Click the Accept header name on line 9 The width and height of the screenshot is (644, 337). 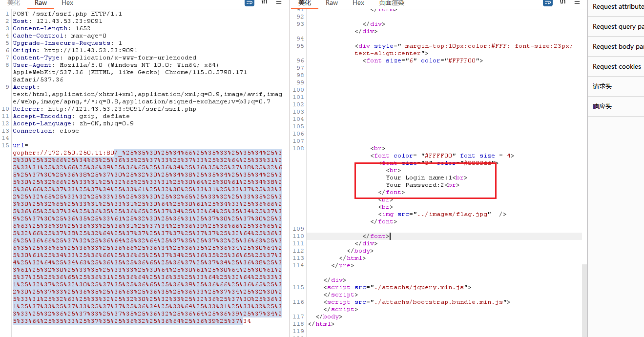(24, 87)
